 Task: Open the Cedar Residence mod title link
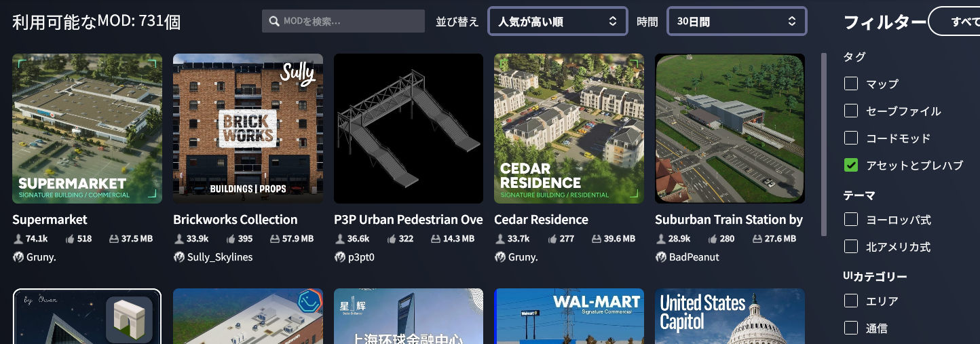click(x=541, y=219)
